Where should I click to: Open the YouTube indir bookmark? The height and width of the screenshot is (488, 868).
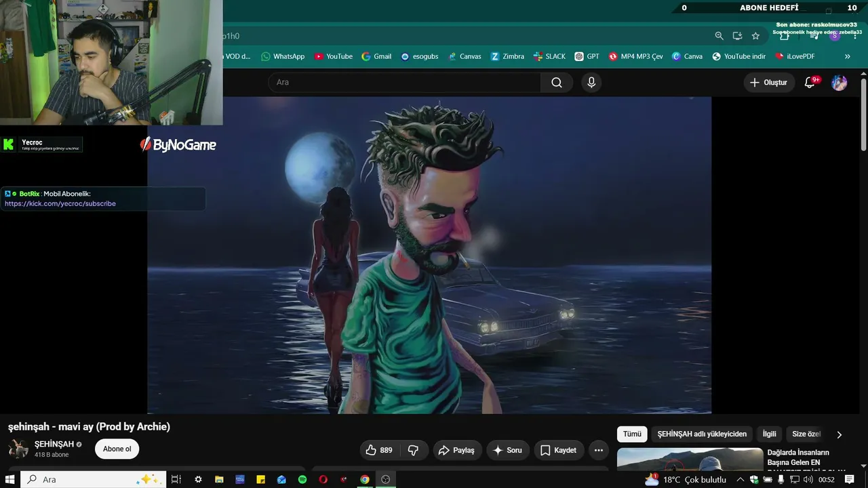[738, 56]
